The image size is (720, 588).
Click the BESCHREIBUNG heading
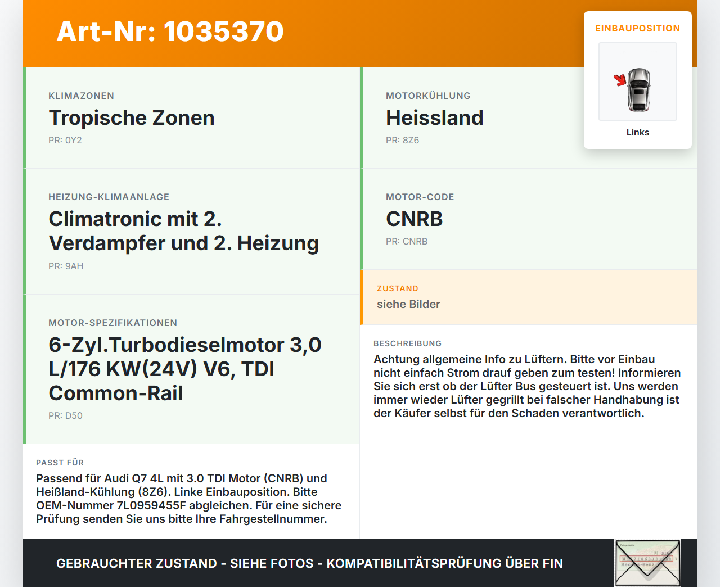point(408,343)
